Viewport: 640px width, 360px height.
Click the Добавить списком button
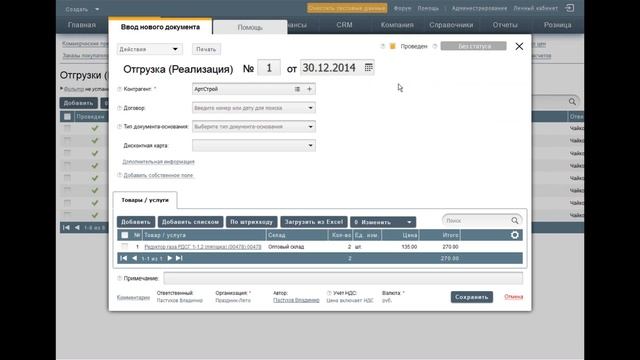point(190,222)
